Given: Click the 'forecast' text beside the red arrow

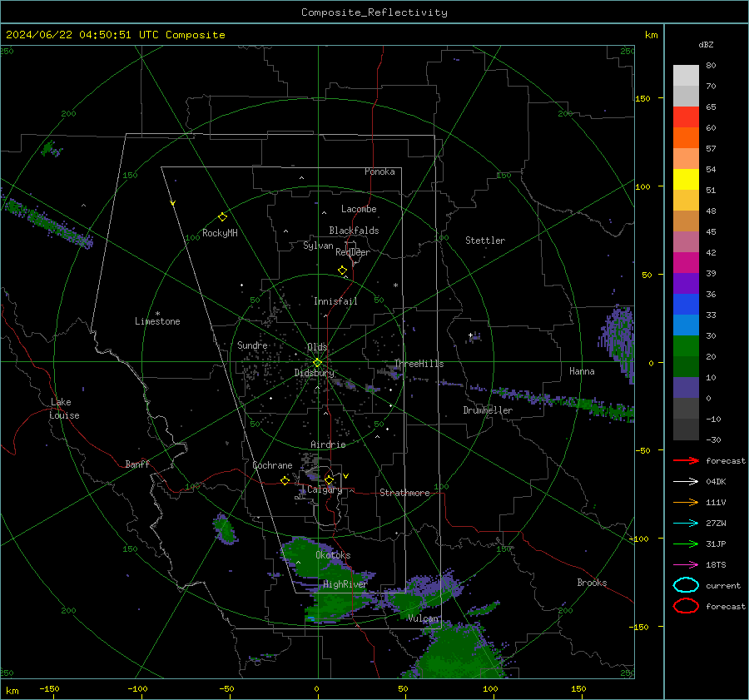Looking at the screenshot, I should coord(726,460).
